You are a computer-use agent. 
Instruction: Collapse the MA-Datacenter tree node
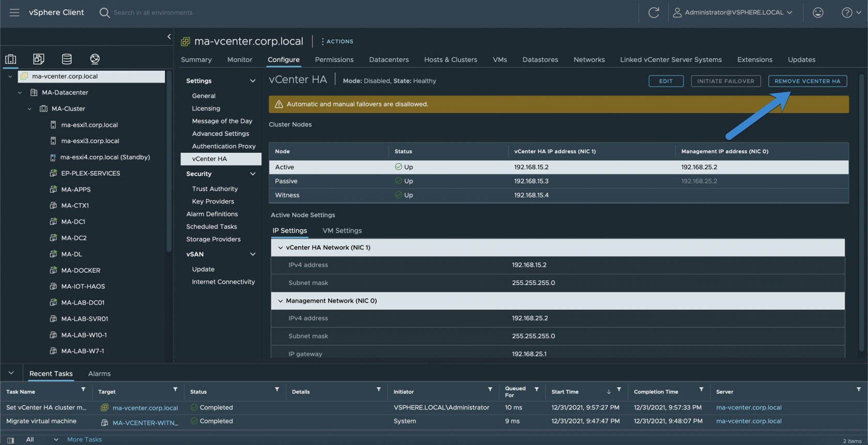coord(20,92)
